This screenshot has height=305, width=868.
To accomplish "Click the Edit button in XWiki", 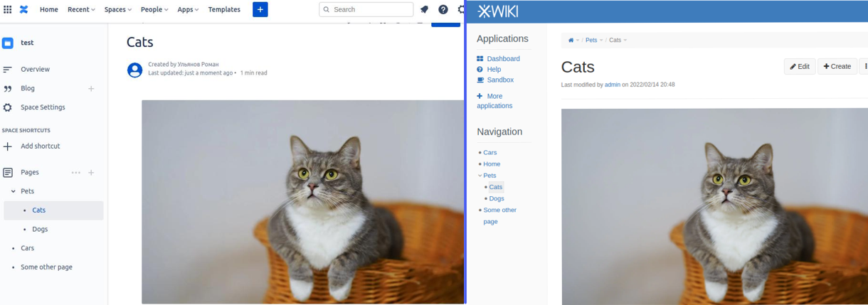I will click(800, 66).
